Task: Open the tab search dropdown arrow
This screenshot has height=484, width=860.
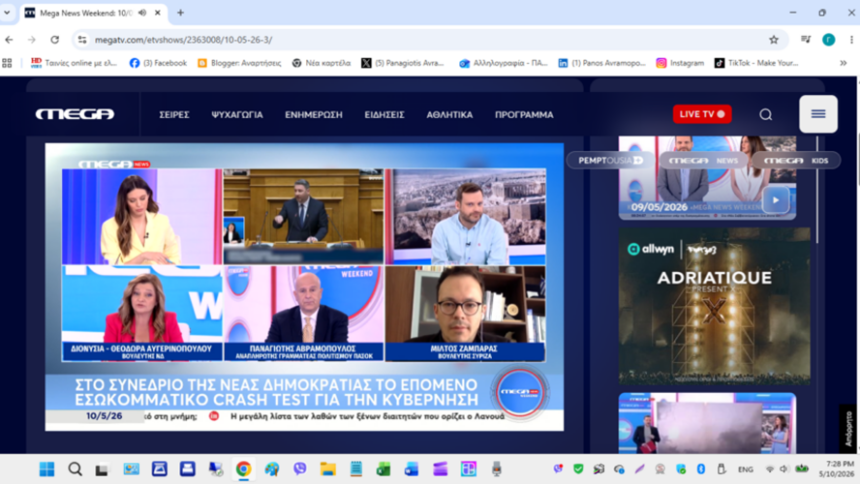Action: [x=7, y=13]
